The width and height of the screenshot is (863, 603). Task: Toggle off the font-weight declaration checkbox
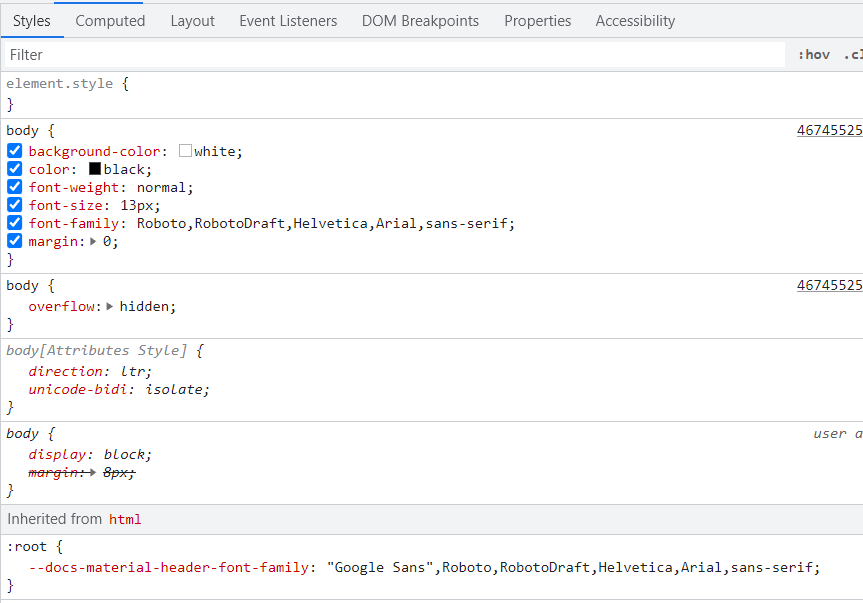14,188
